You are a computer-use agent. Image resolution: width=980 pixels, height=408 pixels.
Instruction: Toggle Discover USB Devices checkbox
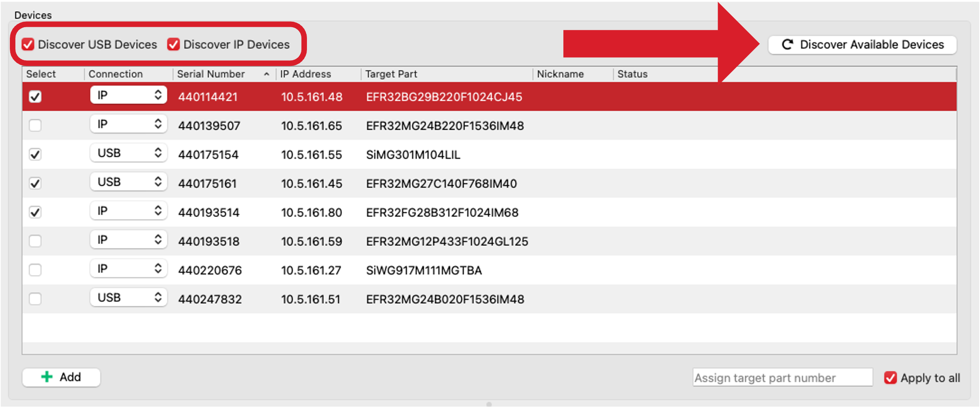click(x=28, y=45)
